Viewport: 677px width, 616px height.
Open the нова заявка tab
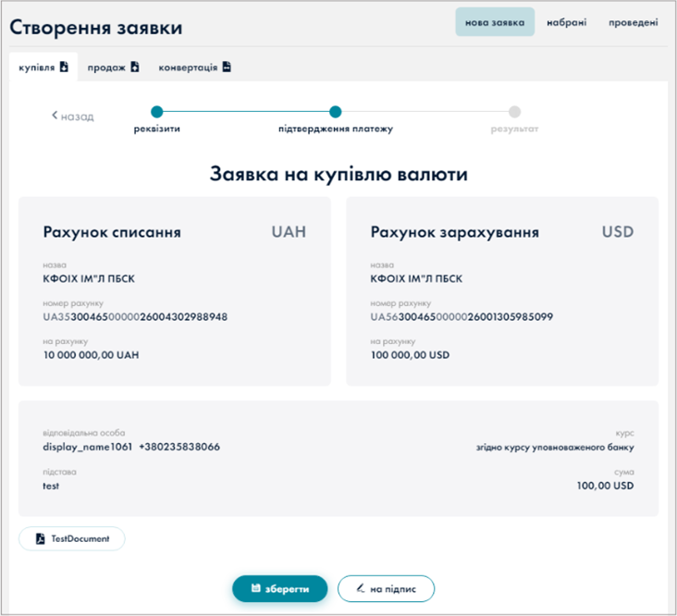(495, 22)
